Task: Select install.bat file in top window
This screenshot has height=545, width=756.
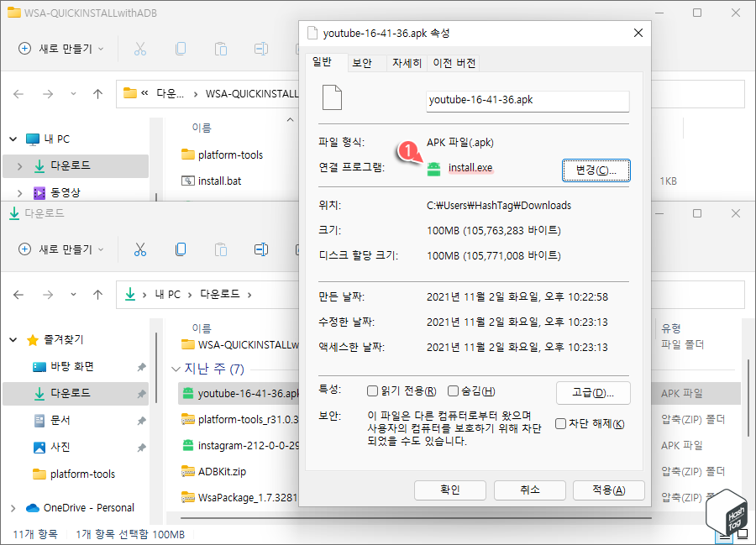Action: [211, 181]
